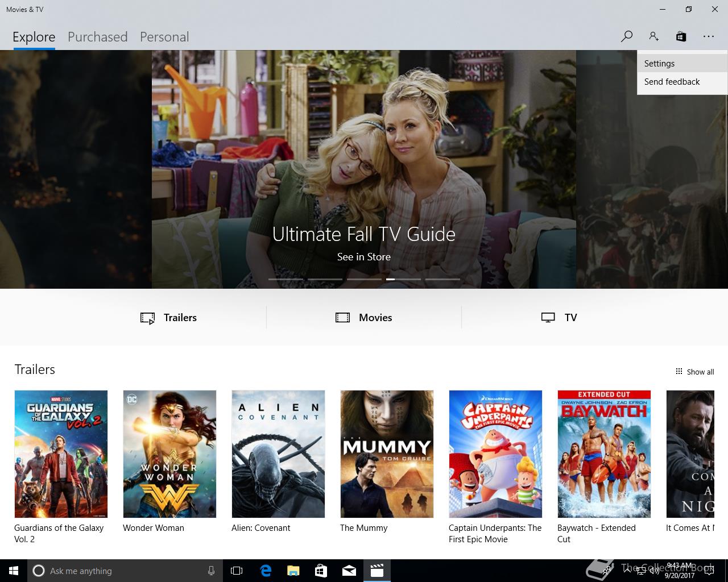Open the Trailers category button label
Screen dimensions: 728x582
point(180,318)
